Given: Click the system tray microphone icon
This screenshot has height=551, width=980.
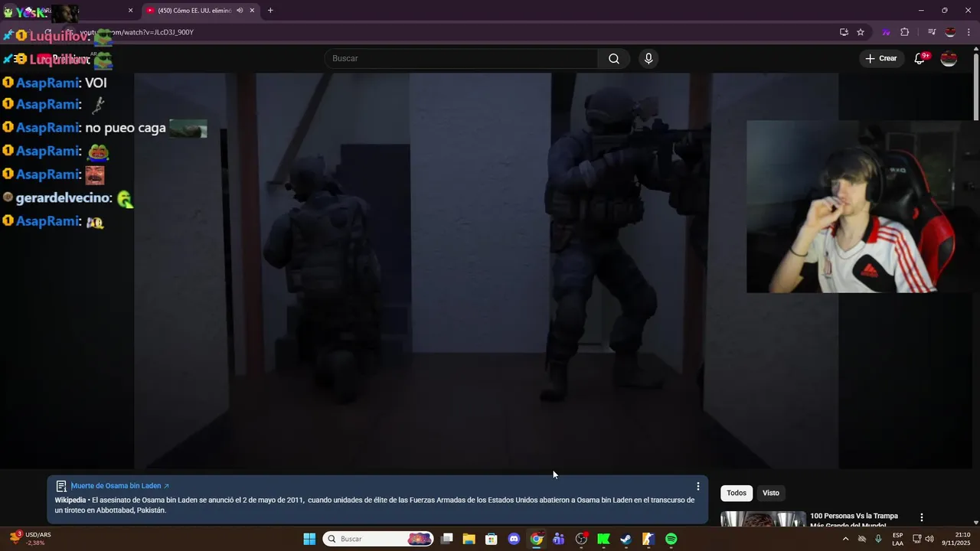Looking at the screenshot, I should 878,539.
